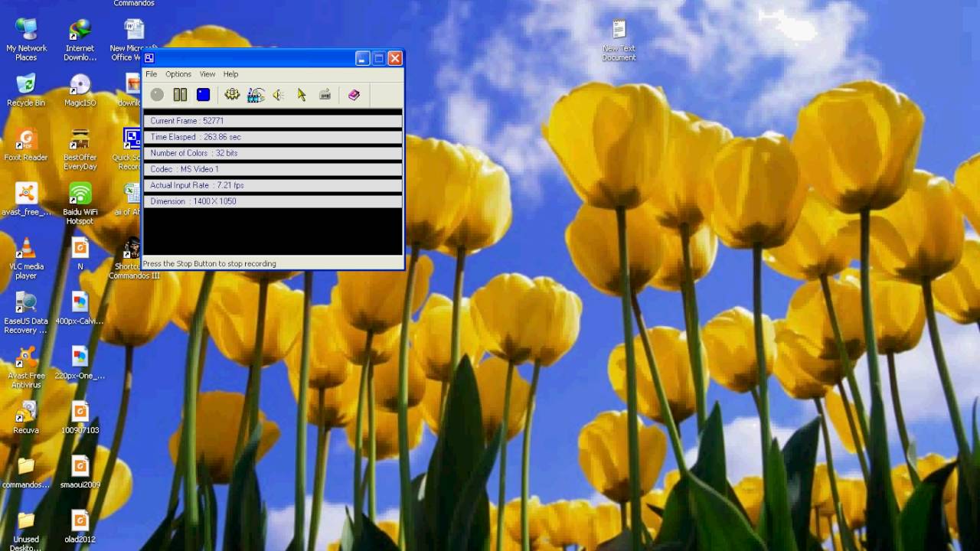The image size is (980, 551).
Task: Click the Actual Input Rate : 7.21 fps row
Action: 273,185
